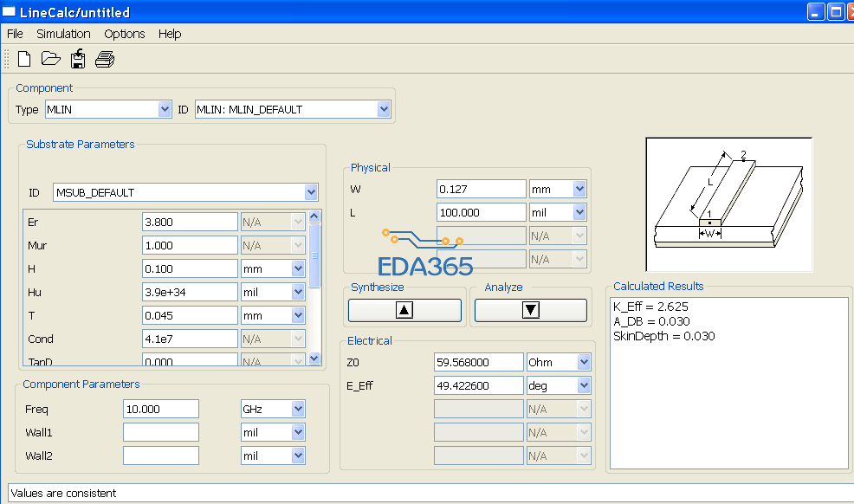Viewport: 854px width, 504px height.
Task: Click the Print toolbar icon
Action: tap(105, 59)
